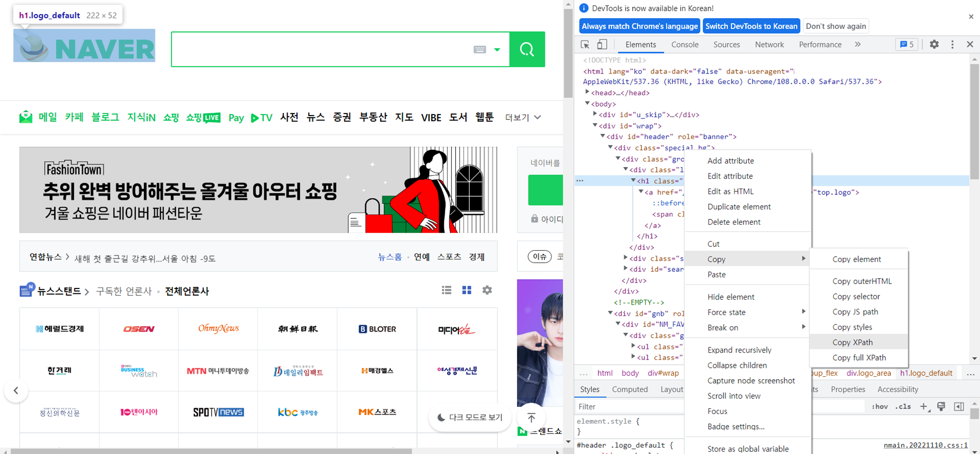Viewport: 980px width, 454px height.
Task: Open the TV navigation link
Action: (262, 118)
